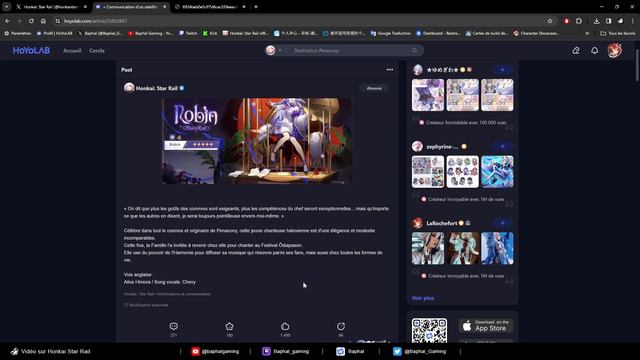Reload the page
Image resolution: width=640 pixels, height=360 pixels.
click(x=31, y=21)
